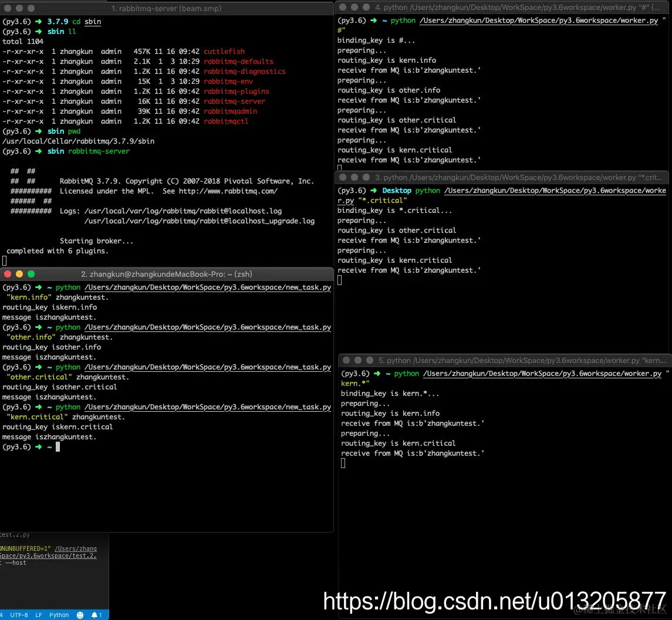The width and height of the screenshot is (672, 620).
Task: Select the Python language mode indicator
Action: click(x=59, y=615)
